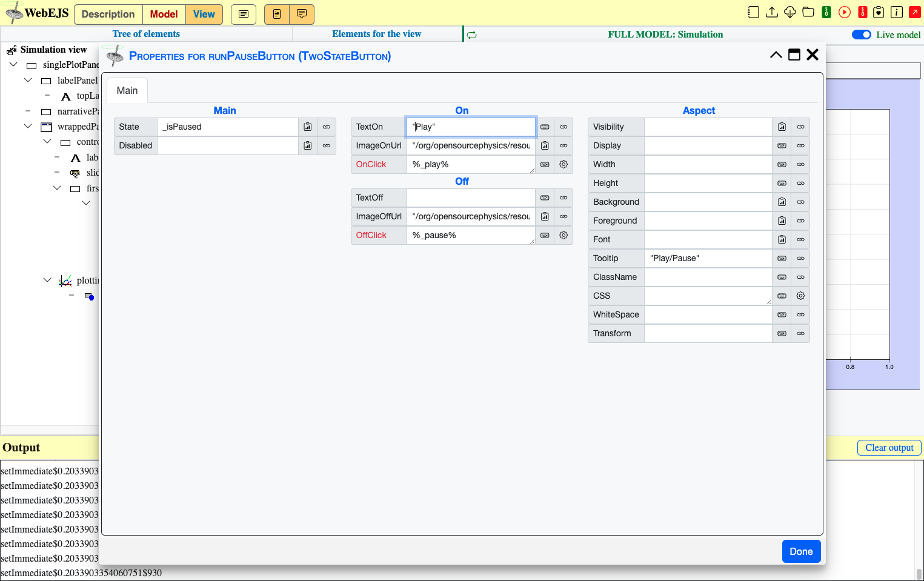Click the ImageOnUrl row editor icon

[545, 145]
